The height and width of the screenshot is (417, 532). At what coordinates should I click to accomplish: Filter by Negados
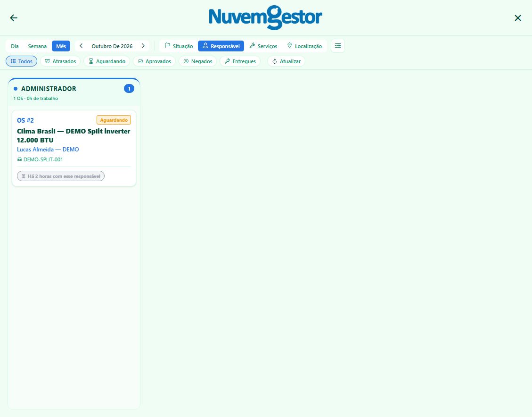tap(198, 61)
